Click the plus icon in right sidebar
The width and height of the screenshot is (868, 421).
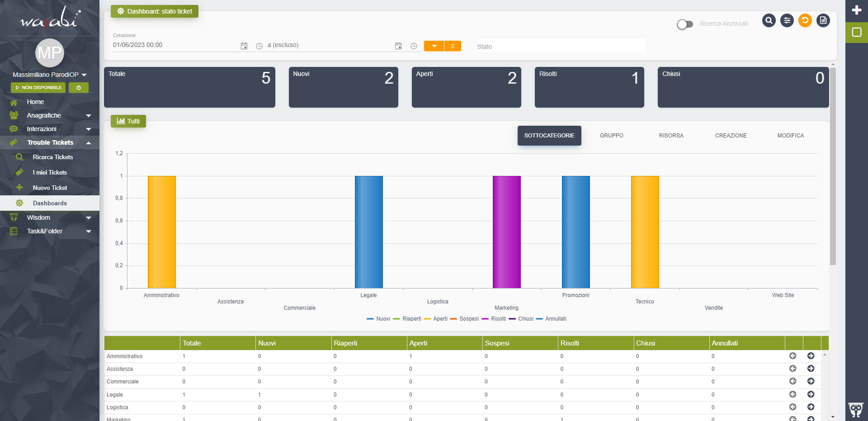[856, 10]
